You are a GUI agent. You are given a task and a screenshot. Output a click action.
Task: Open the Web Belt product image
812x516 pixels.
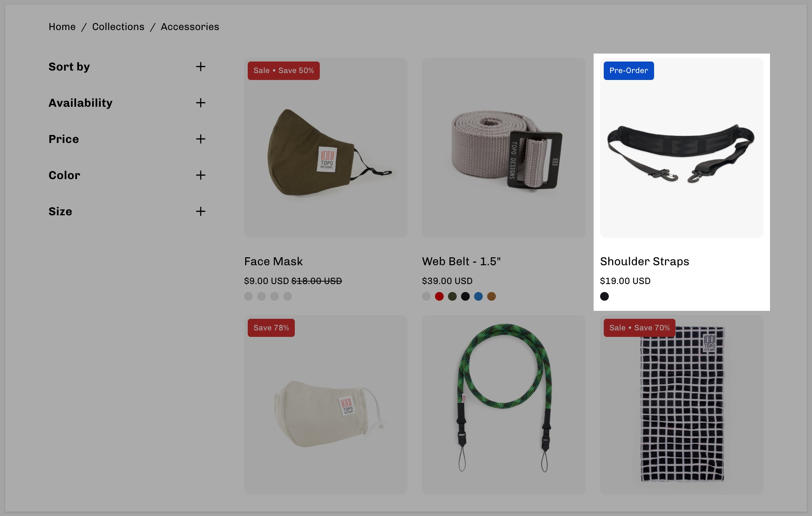(503, 148)
